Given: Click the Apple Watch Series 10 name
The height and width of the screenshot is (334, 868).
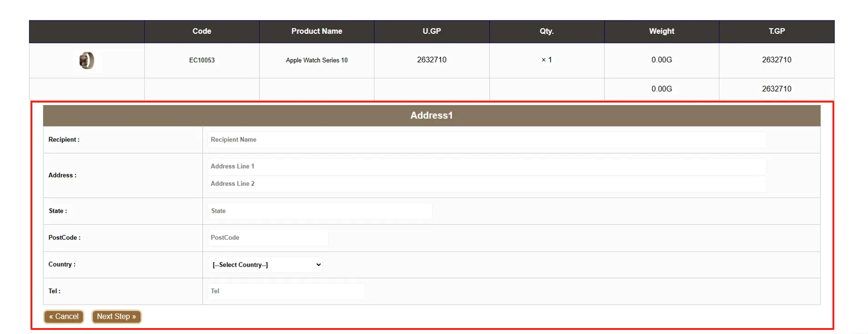Looking at the screenshot, I should click(x=317, y=60).
